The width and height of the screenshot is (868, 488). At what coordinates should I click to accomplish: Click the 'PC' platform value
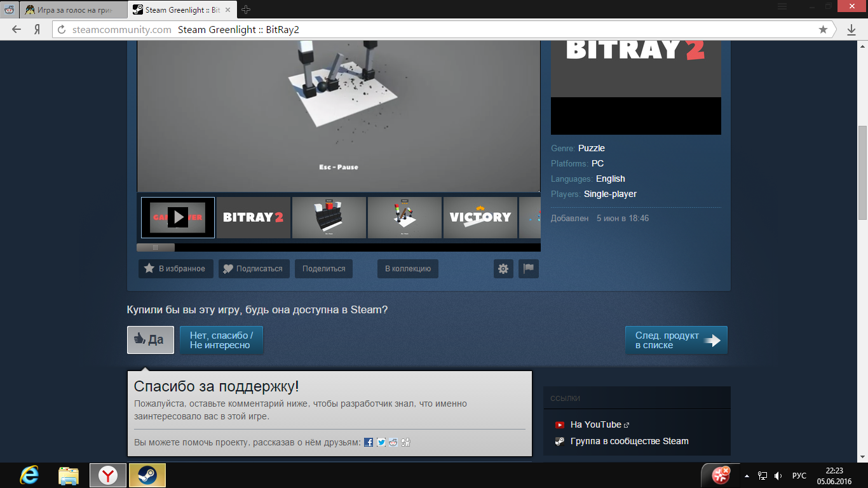(x=597, y=163)
